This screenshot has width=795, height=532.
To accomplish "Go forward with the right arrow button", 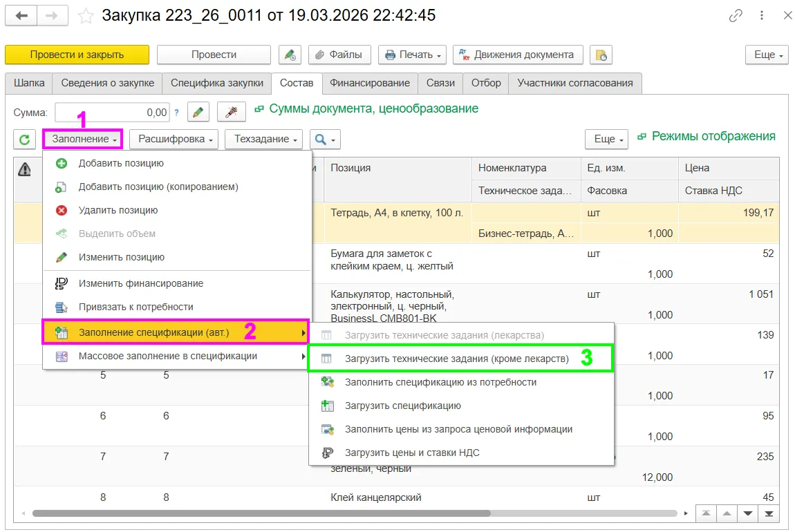I will coord(53,16).
